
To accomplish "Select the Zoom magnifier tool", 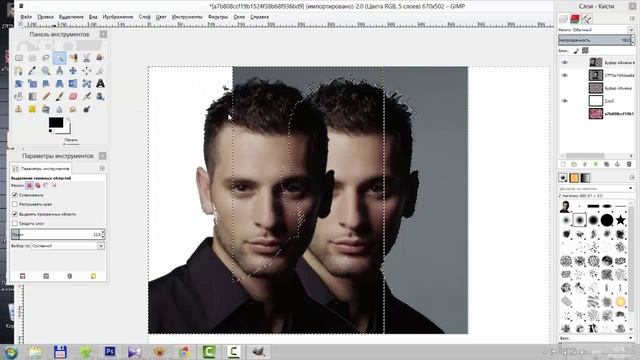I will point(46,71).
